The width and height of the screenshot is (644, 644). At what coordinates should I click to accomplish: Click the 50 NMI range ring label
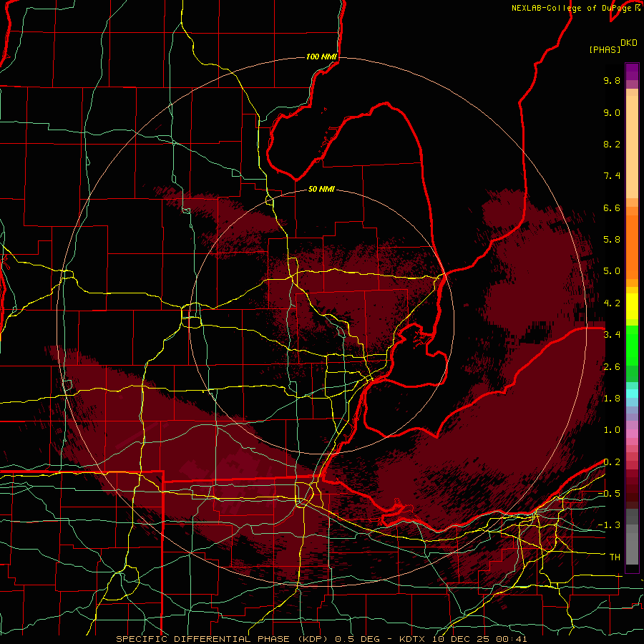click(321, 189)
